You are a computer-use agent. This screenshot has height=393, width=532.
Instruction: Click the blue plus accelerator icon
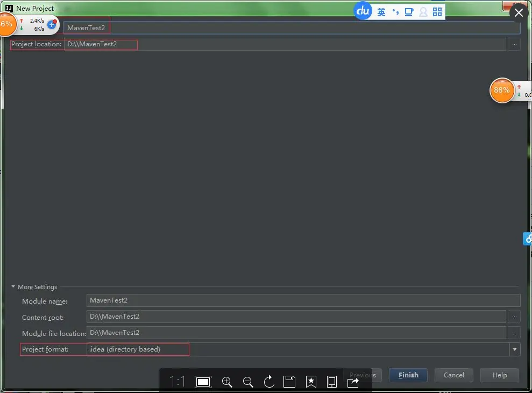coord(52,24)
